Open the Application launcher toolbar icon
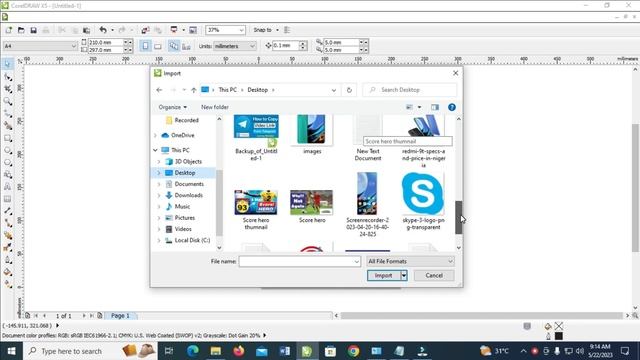Screen dimensions: 640x360 [x=174, y=30]
